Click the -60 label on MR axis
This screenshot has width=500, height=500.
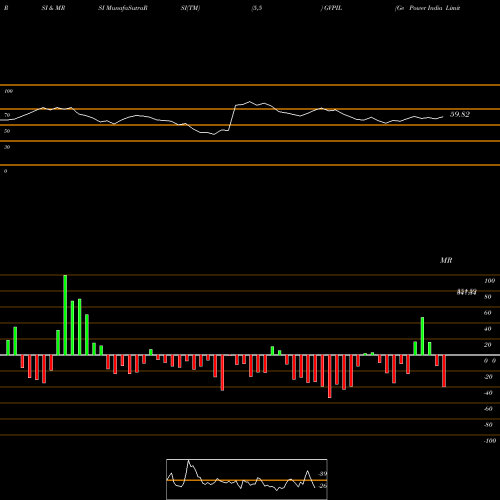coord(488,409)
